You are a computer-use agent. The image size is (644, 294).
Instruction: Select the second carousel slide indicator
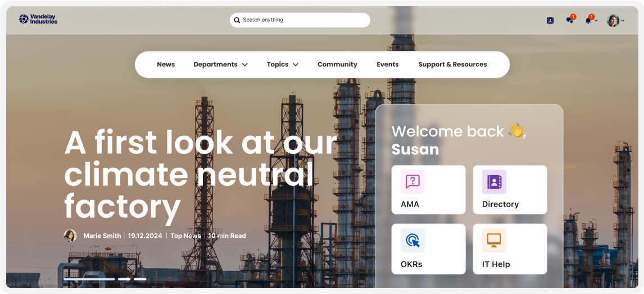(x=124, y=279)
